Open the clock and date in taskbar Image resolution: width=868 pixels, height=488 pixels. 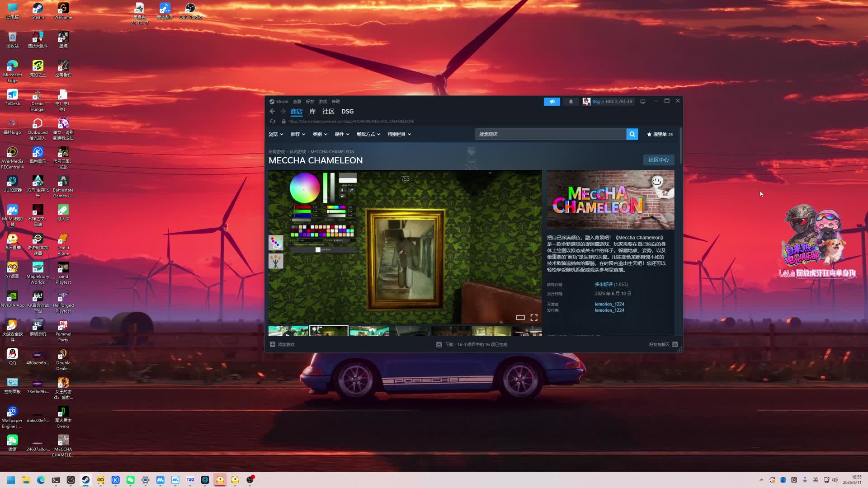pyautogui.click(x=852, y=480)
